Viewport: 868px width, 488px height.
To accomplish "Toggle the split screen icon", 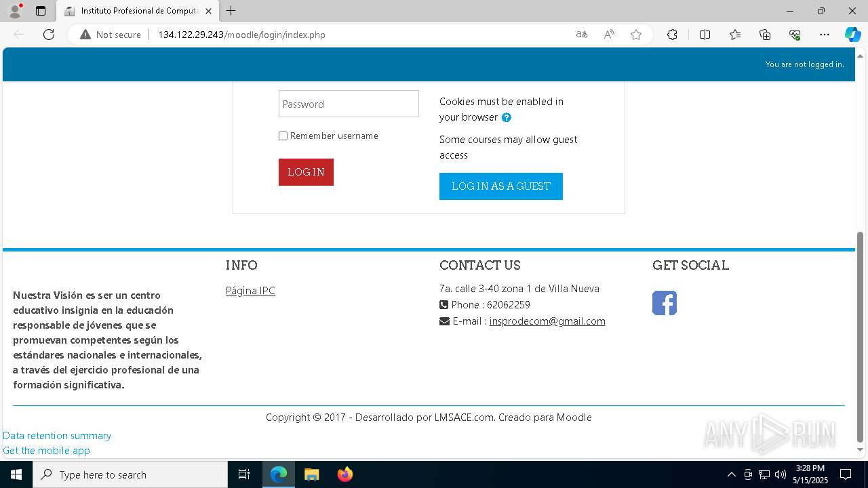I will (705, 35).
